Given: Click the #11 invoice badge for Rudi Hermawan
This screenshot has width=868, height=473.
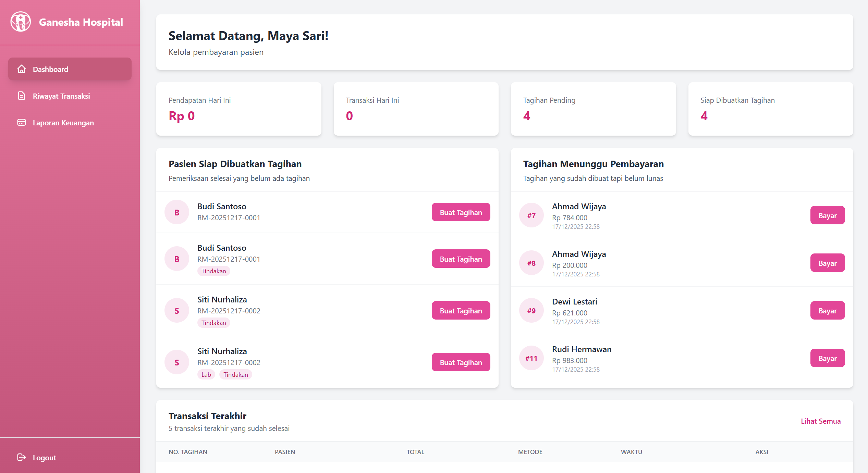Looking at the screenshot, I should (x=531, y=358).
